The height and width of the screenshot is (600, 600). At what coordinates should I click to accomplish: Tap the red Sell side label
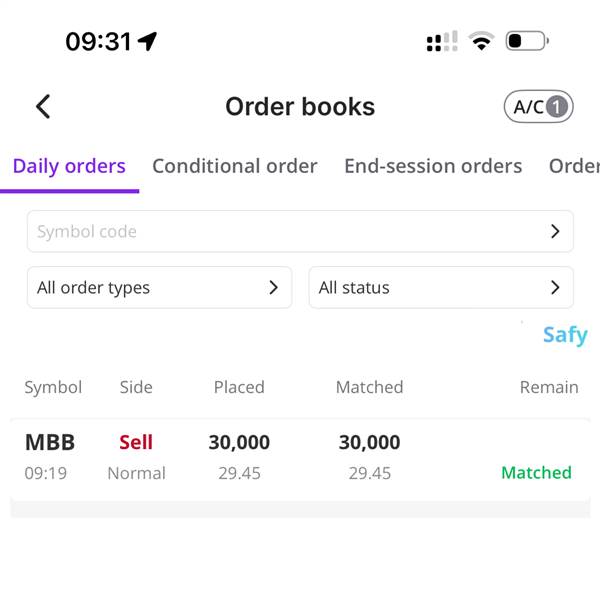tap(136, 442)
